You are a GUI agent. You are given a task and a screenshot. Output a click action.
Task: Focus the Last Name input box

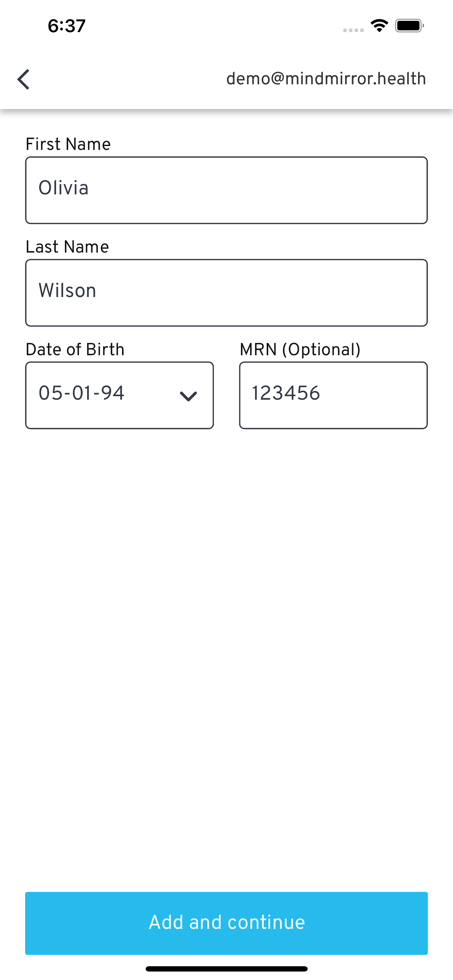pos(227,293)
